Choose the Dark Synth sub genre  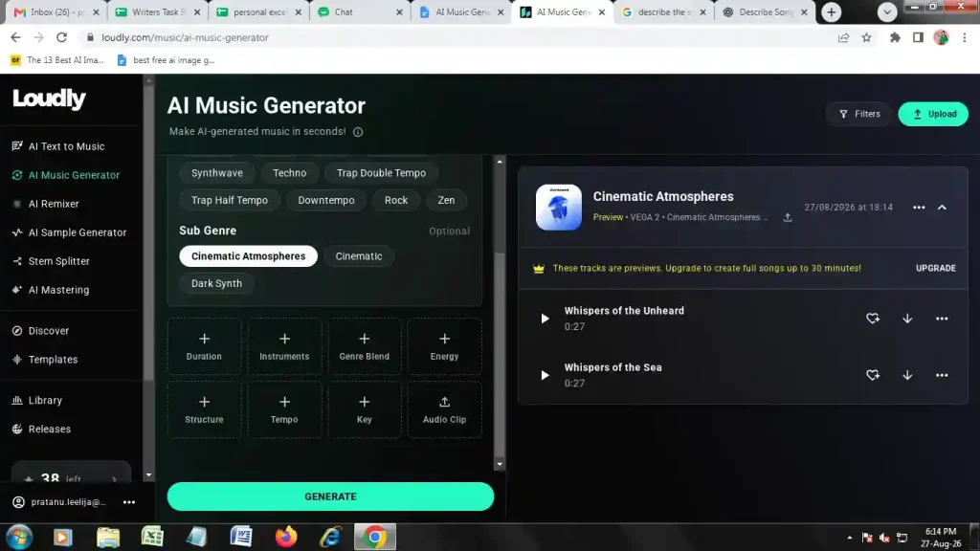click(x=216, y=283)
